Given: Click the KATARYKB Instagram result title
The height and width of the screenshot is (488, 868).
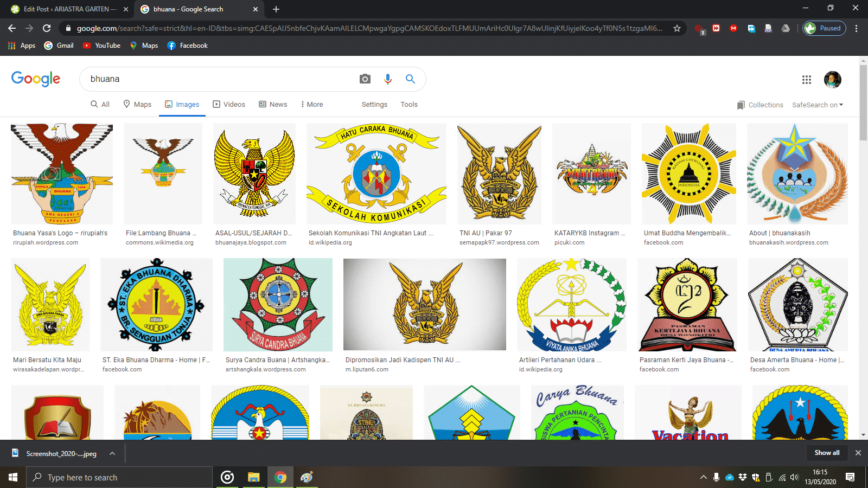Looking at the screenshot, I should click(x=590, y=233).
